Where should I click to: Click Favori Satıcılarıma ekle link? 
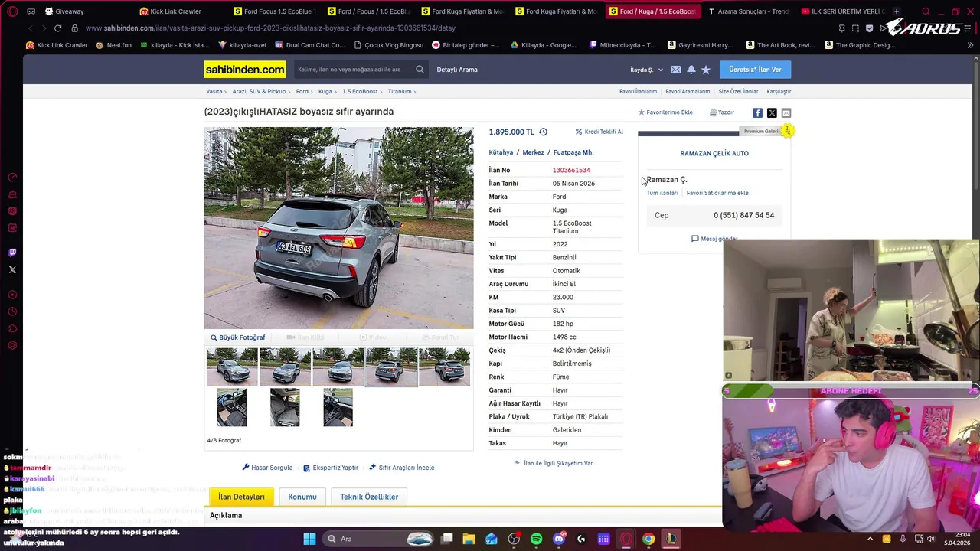tap(717, 193)
